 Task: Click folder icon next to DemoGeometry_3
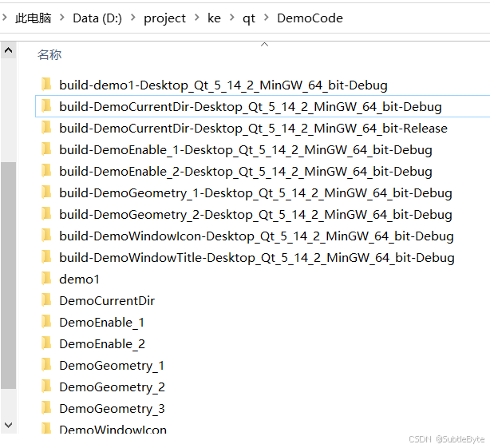pos(46,408)
